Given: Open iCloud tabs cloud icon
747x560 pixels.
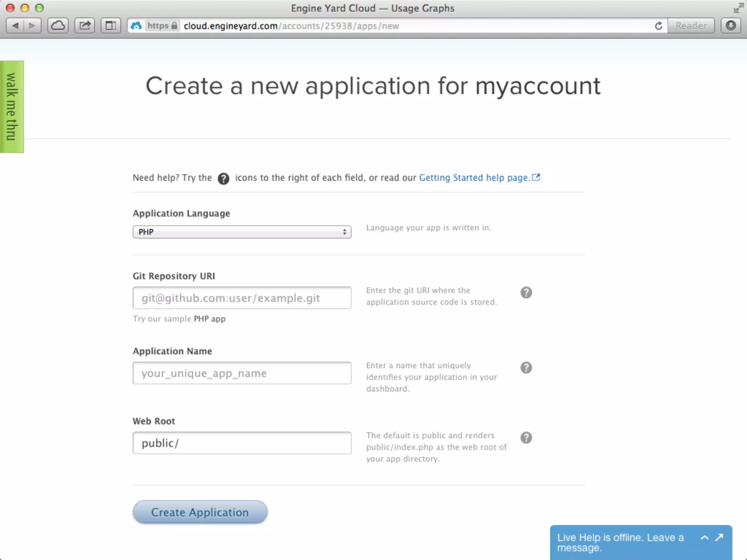Looking at the screenshot, I should (x=58, y=26).
